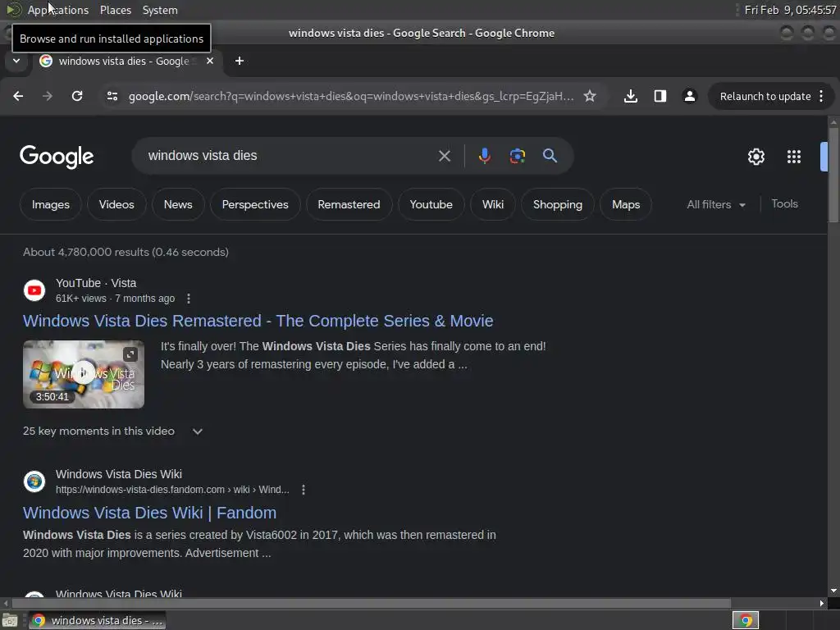
Task: Search by image with Google Lens icon
Action: click(518, 156)
